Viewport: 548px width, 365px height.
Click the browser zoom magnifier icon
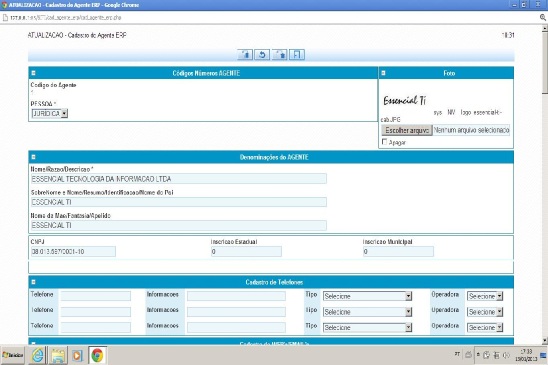pyautogui.click(x=543, y=17)
